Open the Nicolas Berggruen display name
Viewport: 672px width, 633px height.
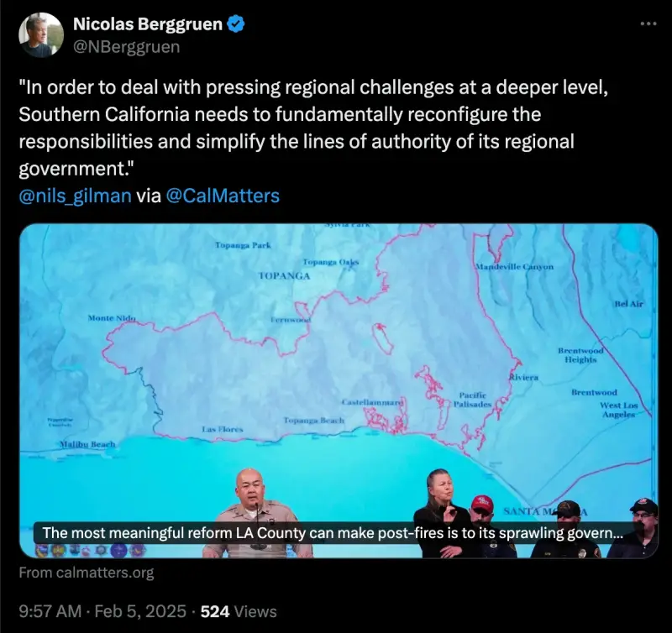(148, 24)
